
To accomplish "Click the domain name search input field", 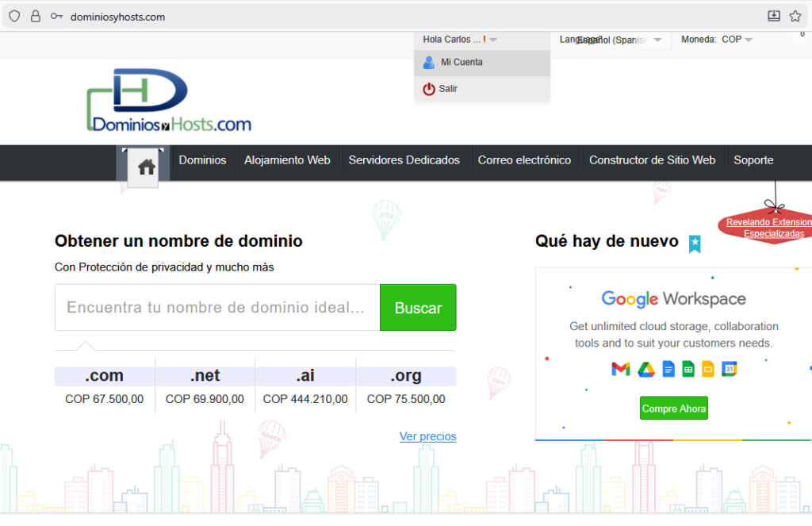I will click(x=216, y=308).
